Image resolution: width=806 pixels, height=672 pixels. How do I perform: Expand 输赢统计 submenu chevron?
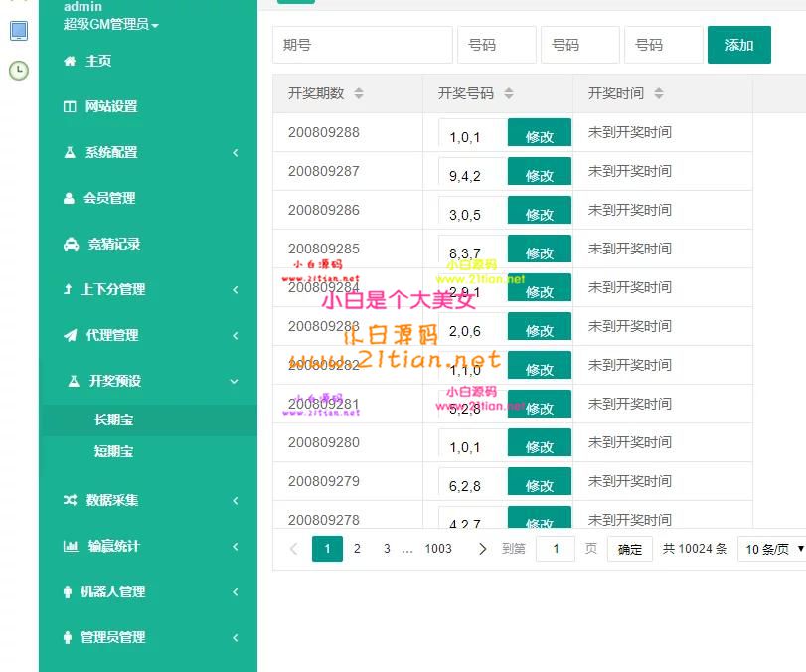[235, 546]
